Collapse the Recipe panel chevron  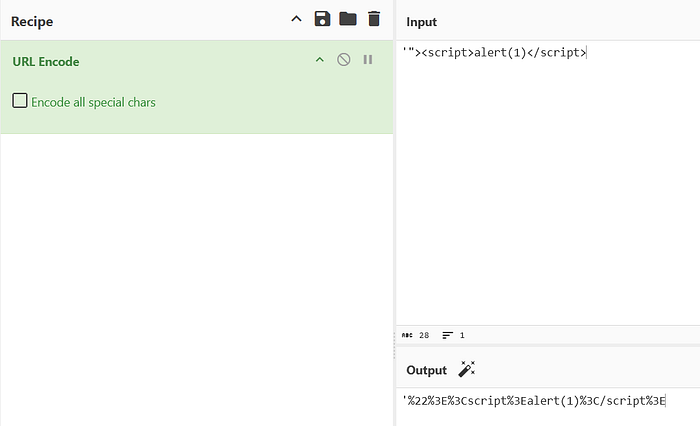pos(296,19)
